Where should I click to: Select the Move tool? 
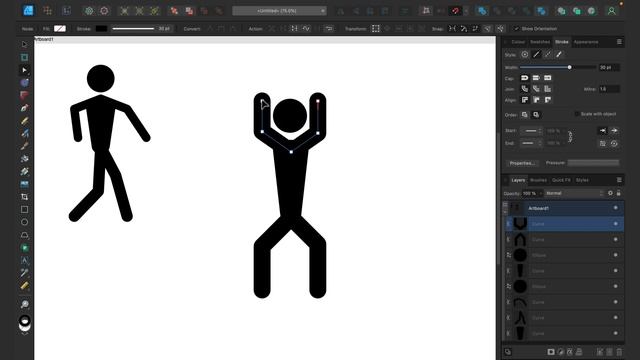24,44
